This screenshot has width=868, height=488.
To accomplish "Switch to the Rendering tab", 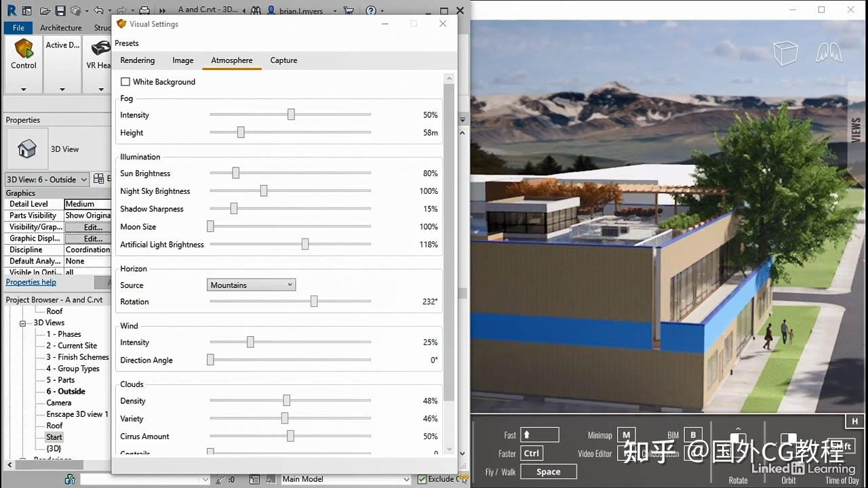I will (138, 60).
